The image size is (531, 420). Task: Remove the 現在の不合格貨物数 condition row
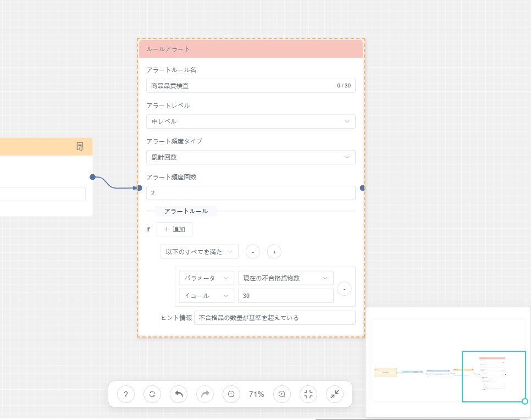[x=344, y=288]
